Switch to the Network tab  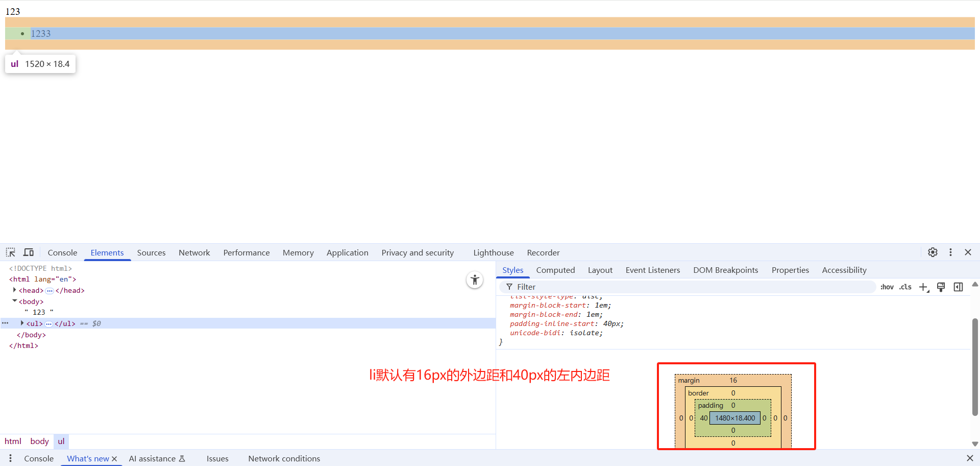(194, 252)
